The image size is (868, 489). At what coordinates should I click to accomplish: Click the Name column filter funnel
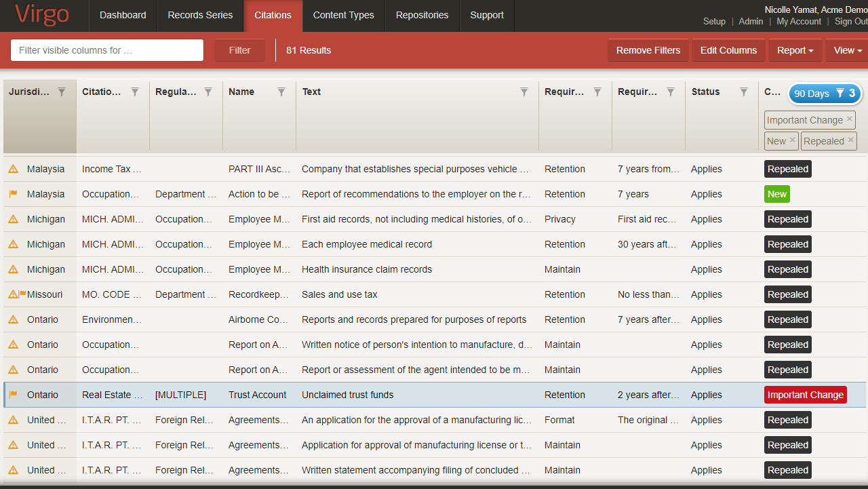pos(281,92)
